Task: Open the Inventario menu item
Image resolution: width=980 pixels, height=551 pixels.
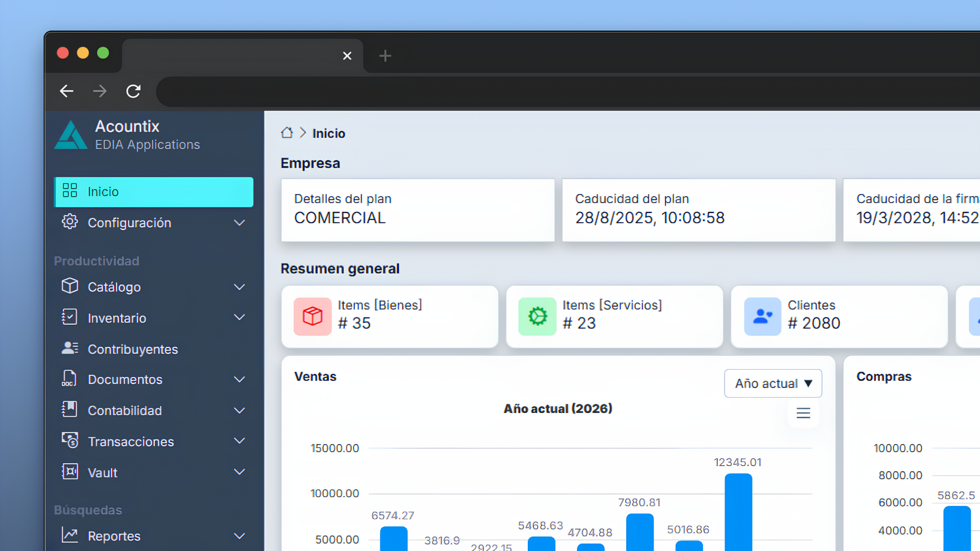Action: coord(154,317)
